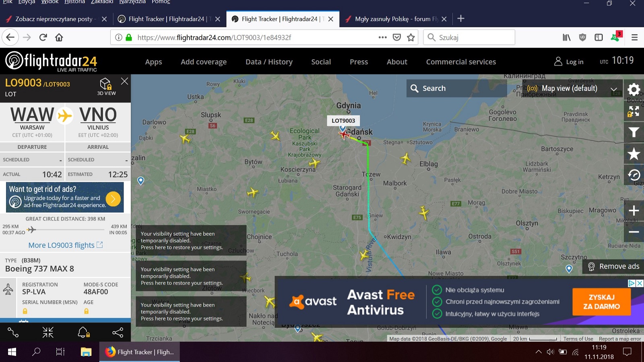
Task: Click the Firefox Szukaj search box
Action: pyautogui.click(x=469, y=37)
